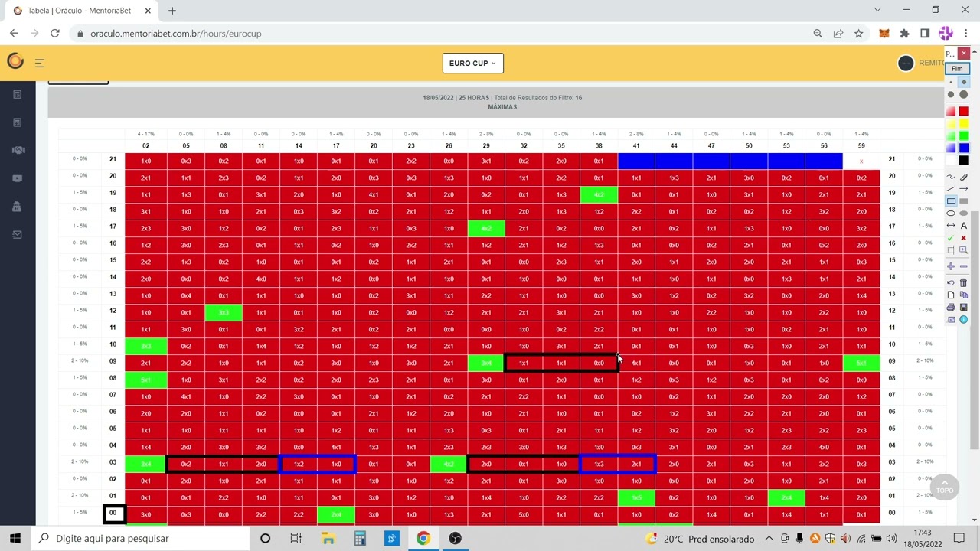The width and height of the screenshot is (980, 551).
Task: Click the green 0x5 cell in row 01
Action: (636, 497)
